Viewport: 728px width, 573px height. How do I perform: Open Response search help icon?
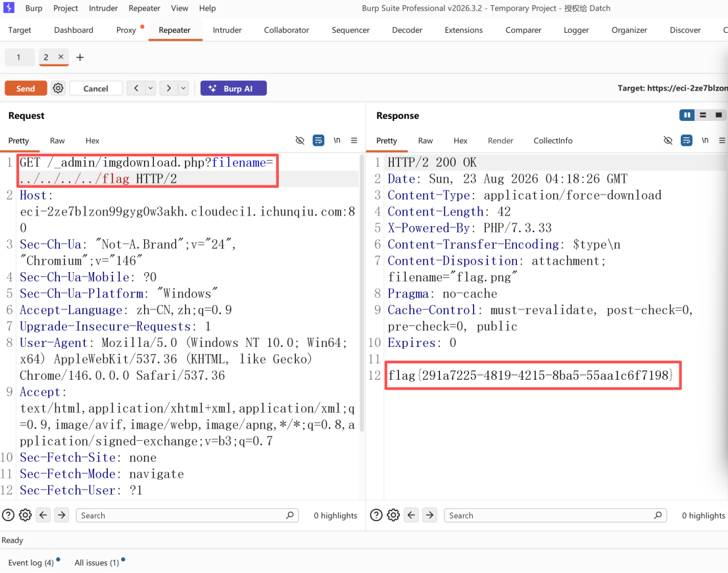(377, 515)
